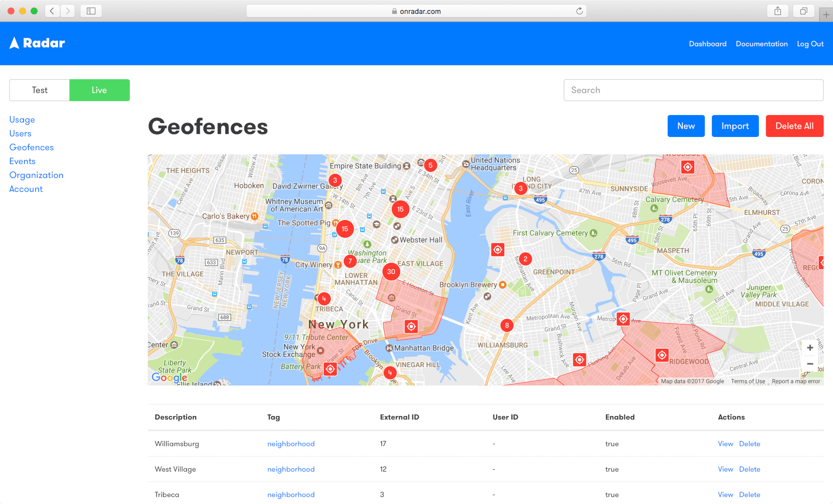This screenshot has width=833, height=504.
Task: Open the Events section
Action: click(22, 161)
